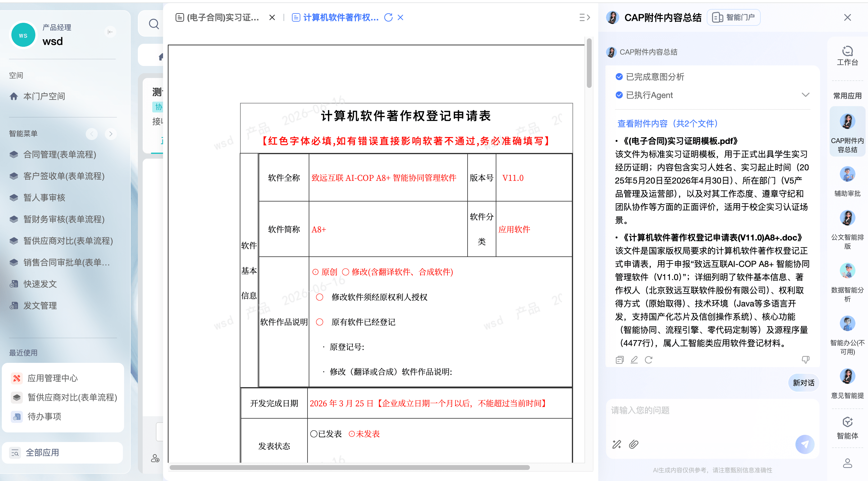Start a 新对话 conversation

pos(803,383)
